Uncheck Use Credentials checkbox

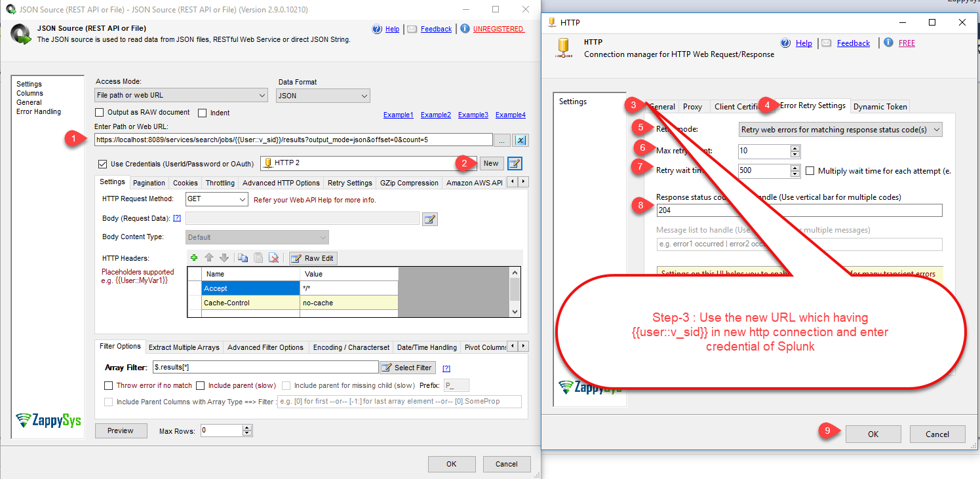click(102, 164)
